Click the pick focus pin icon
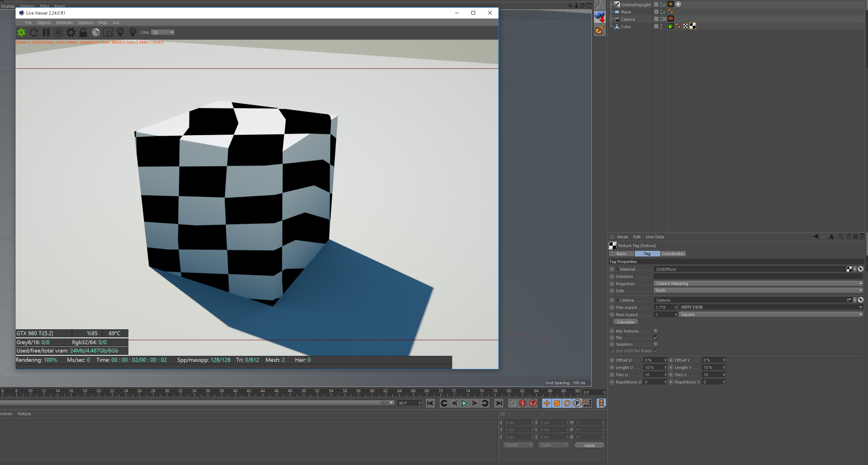The height and width of the screenshot is (465, 868). pyautogui.click(x=120, y=33)
